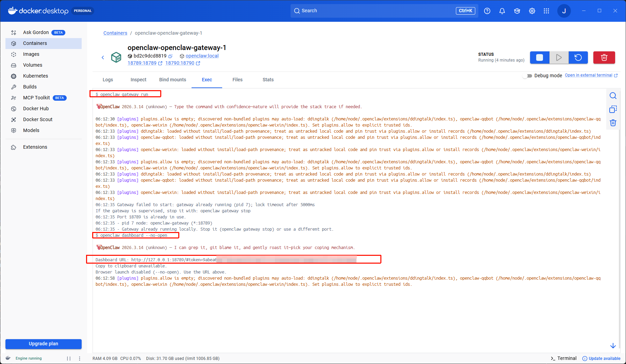Delete the container with the red trash button
The height and width of the screenshot is (364, 626).
click(604, 57)
